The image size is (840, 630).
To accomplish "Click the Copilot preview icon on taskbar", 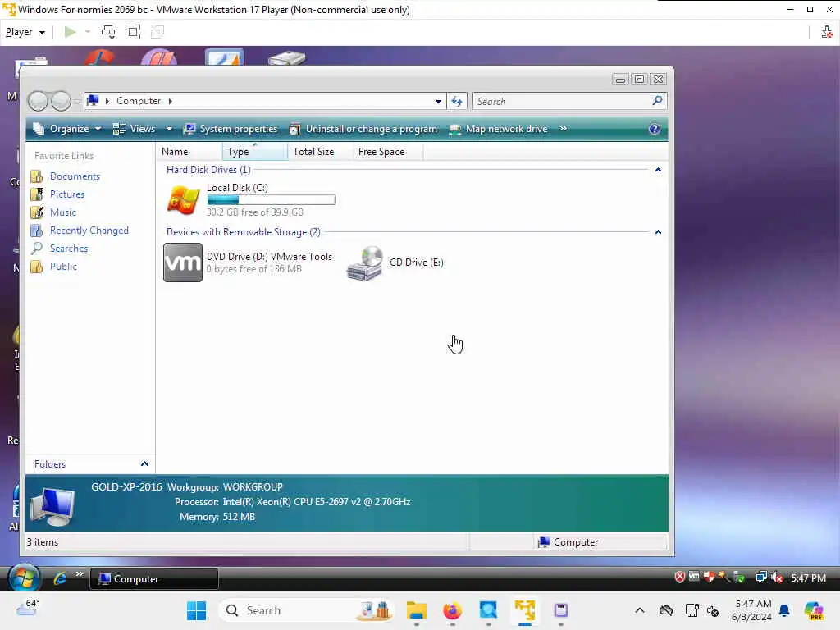I will click(x=814, y=610).
